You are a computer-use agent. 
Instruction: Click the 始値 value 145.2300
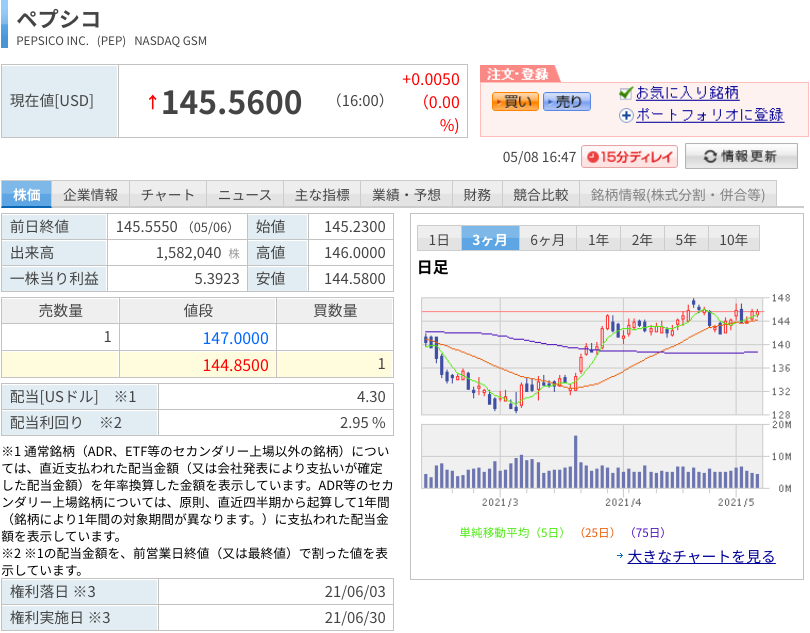pyautogui.click(x=355, y=227)
